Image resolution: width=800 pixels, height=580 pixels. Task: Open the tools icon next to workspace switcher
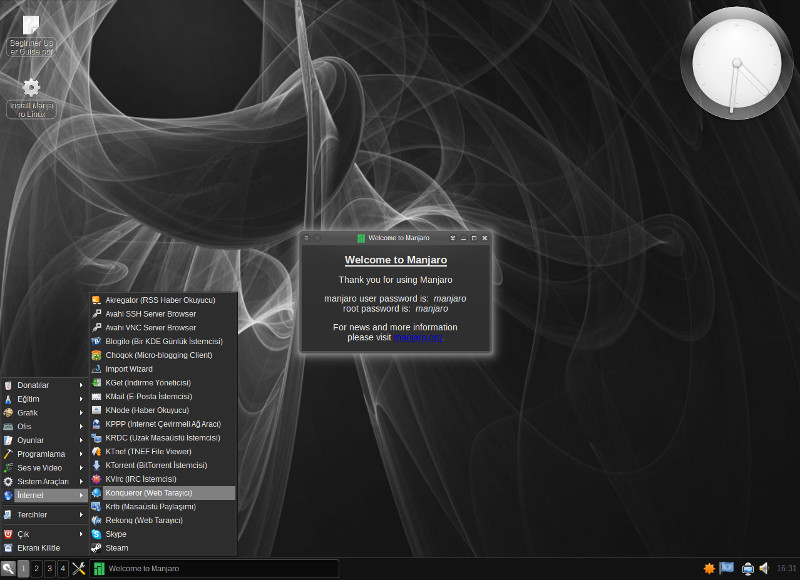click(x=79, y=568)
